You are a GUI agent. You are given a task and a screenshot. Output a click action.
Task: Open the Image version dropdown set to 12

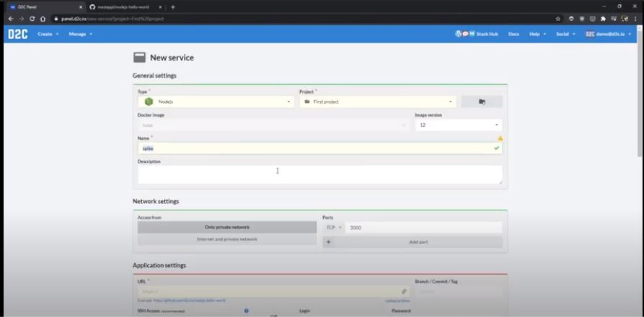459,125
